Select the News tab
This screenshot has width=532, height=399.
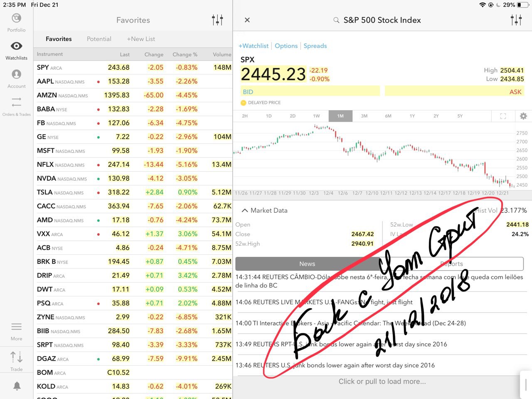(307, 264)
